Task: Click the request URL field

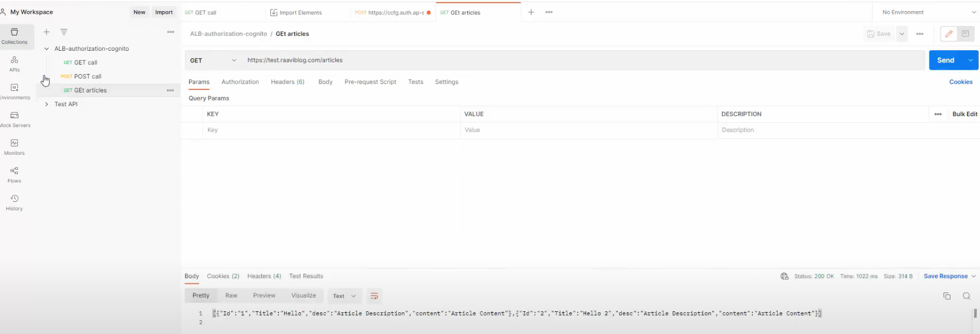Action: click(x=583, y=60)
